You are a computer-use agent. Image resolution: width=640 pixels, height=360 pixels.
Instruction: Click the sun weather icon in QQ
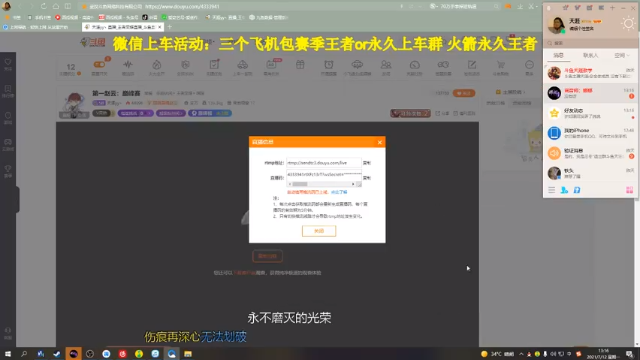click(628, 24)
